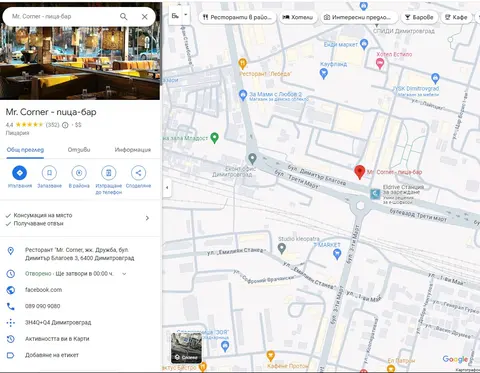
Task: Click the T MARKET shopping marker
Action: [x=337, y=254]
